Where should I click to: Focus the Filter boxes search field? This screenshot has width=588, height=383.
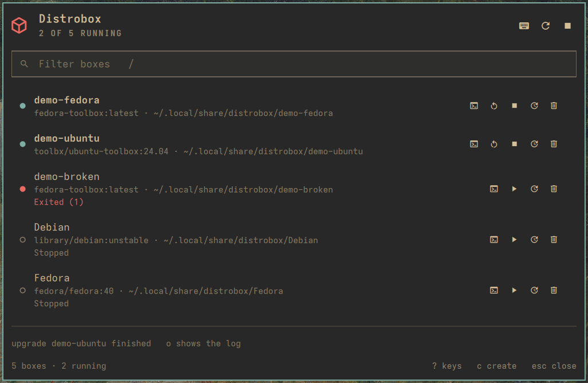(293, 64)
